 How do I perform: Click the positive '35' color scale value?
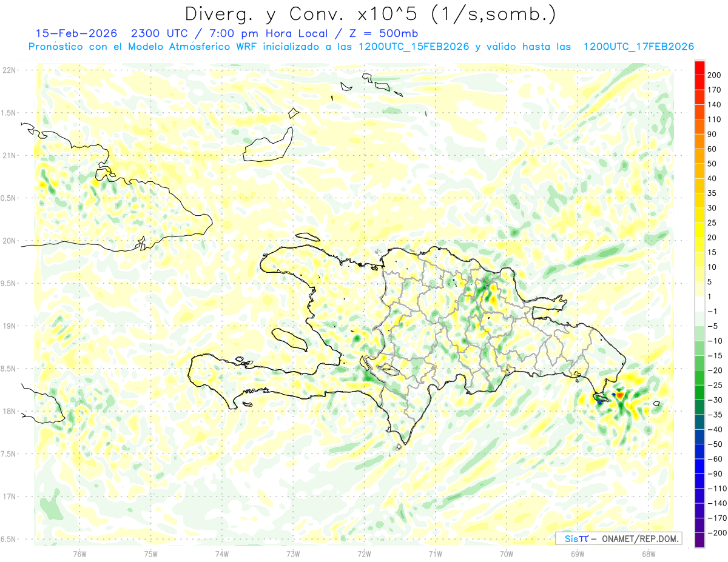[x=712, y=193]
